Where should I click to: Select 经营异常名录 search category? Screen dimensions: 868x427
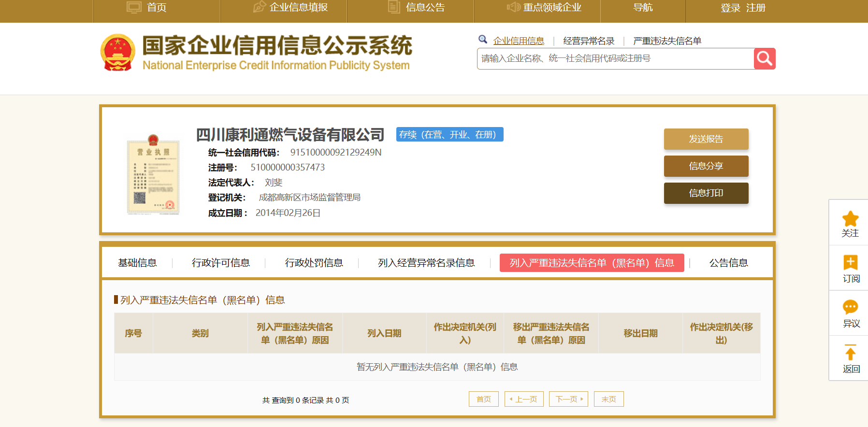tap(589, 41)
